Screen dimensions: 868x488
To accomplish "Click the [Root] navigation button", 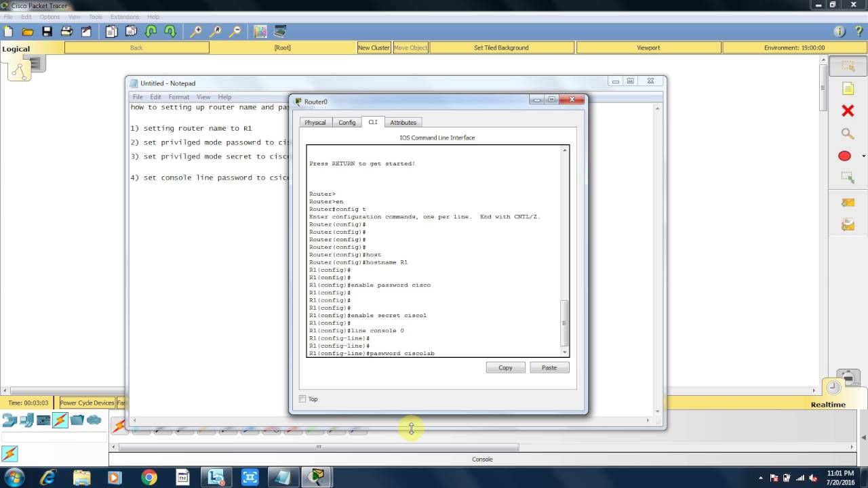I will click(282, 47).
